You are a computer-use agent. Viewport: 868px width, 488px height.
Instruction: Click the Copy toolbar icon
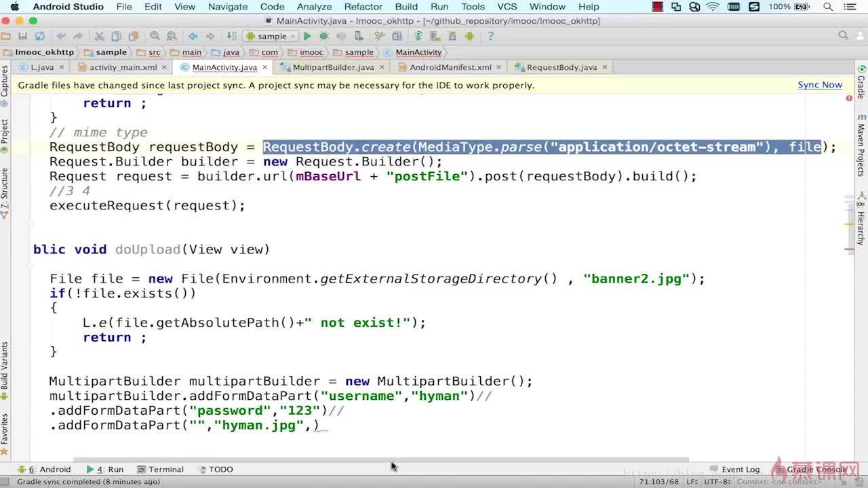116,36
